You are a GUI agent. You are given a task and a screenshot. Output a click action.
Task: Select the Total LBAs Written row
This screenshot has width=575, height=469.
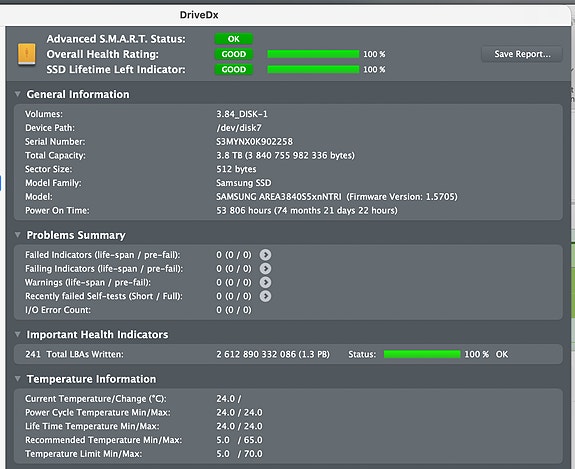click(x=288, y=354)
